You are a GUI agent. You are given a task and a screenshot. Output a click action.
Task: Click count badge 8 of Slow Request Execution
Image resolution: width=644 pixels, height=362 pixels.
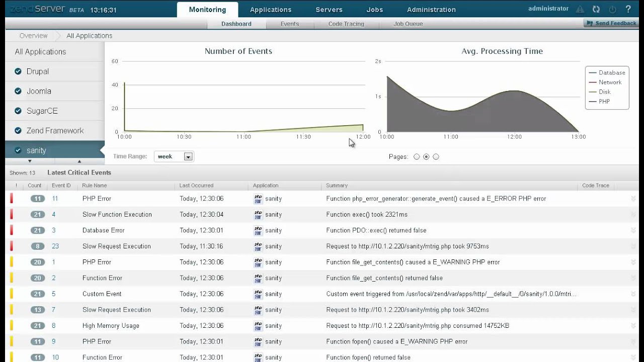click(x=38, y=246)
